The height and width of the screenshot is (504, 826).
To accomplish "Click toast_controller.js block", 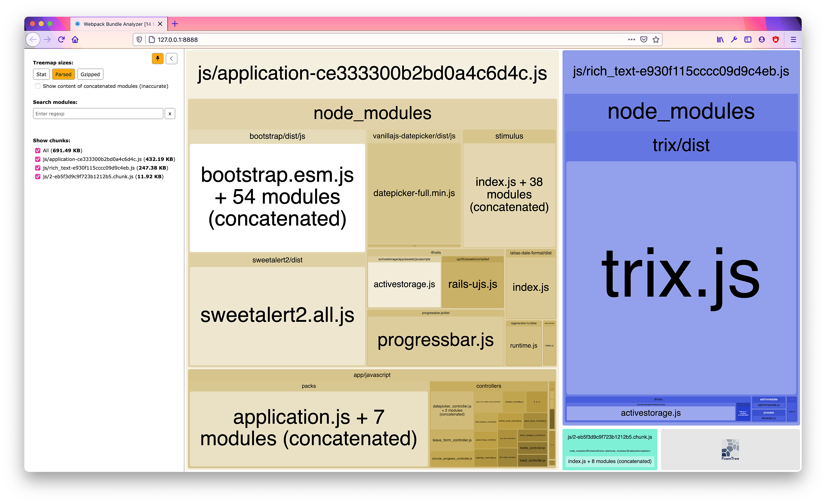I will [x=532, y=460].
